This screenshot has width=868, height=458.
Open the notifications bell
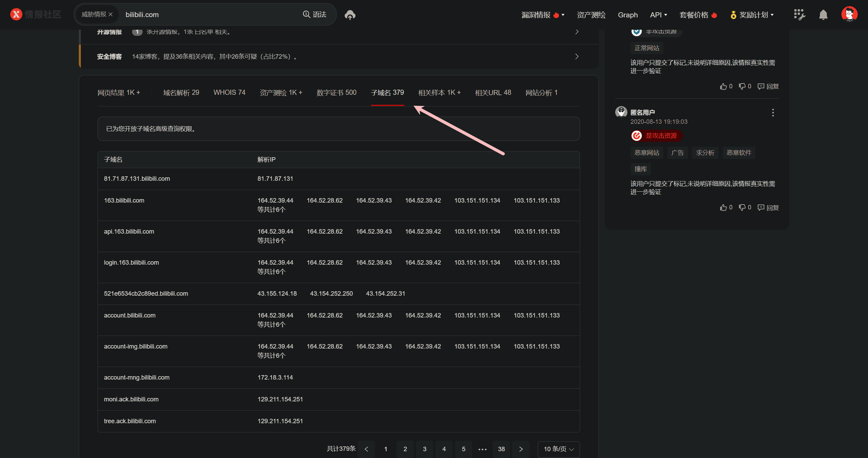823,15
